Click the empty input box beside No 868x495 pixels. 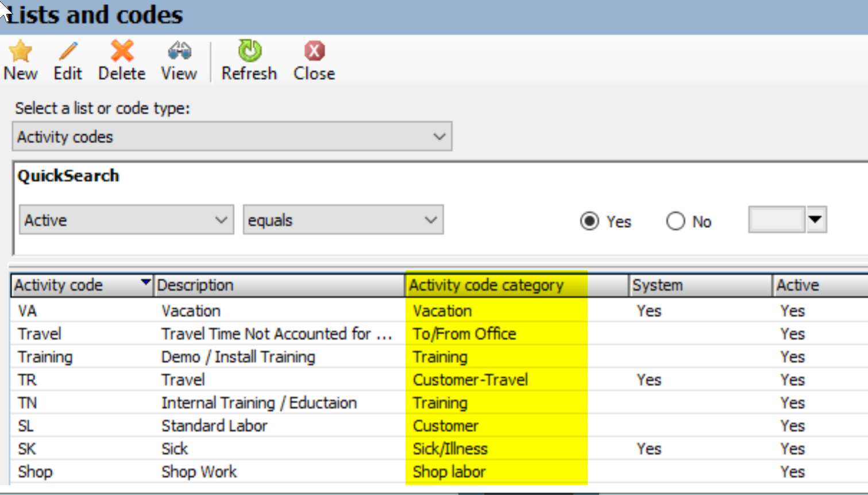tap(777, 220)
